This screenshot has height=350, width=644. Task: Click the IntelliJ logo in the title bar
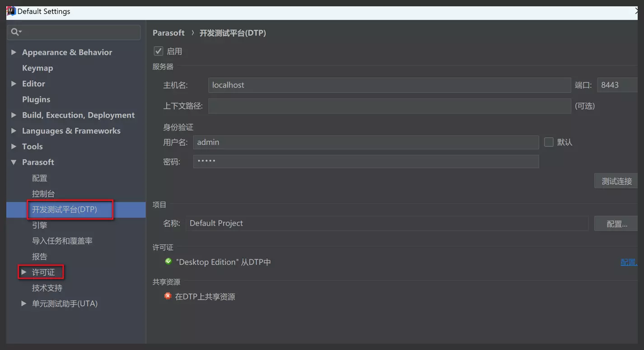click(11, 11)
